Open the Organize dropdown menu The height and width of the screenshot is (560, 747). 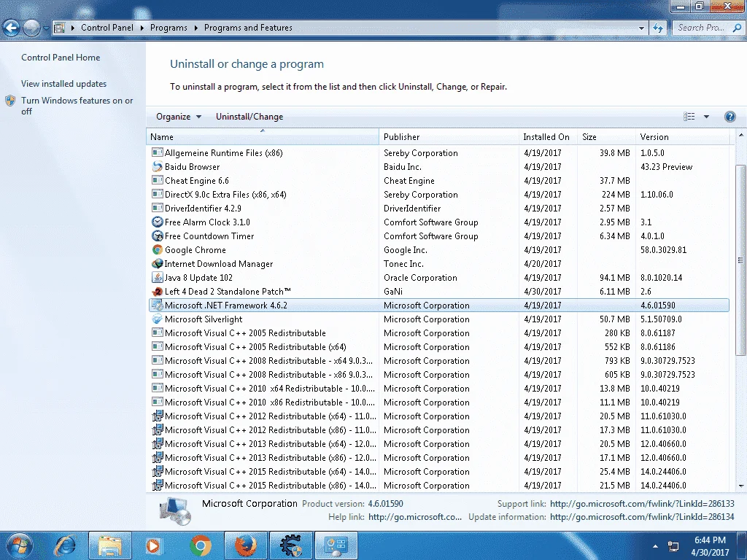tap(179, 117)
